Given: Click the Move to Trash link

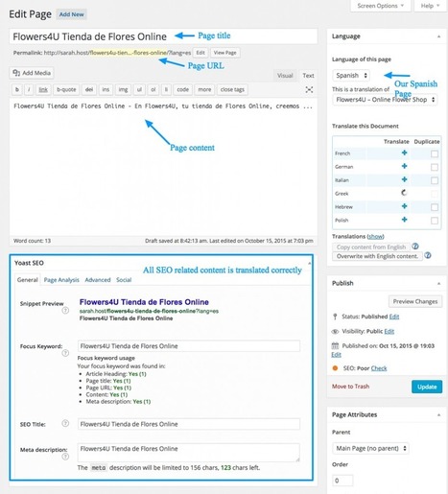Looking at the screenshot, I should pos(350,387).
